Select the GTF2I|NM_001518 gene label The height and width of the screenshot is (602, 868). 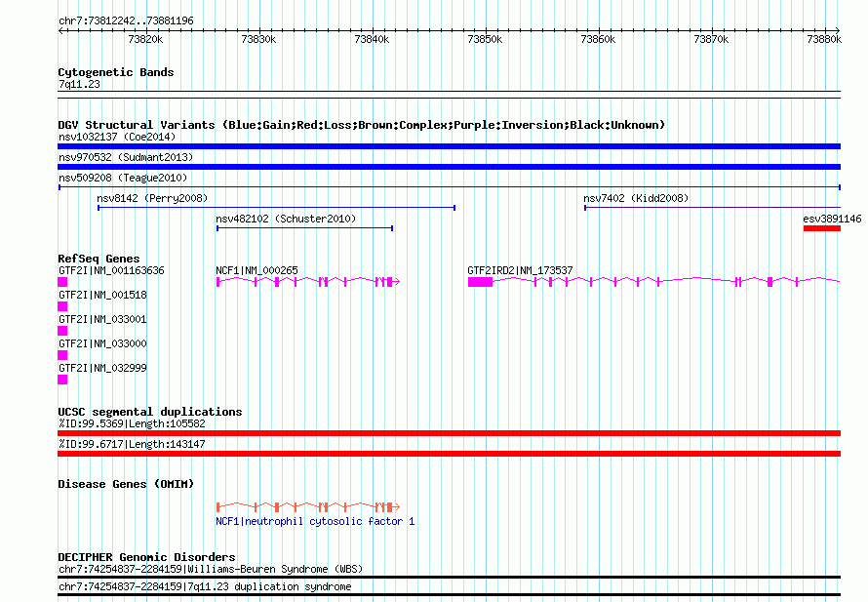(102, 296)
